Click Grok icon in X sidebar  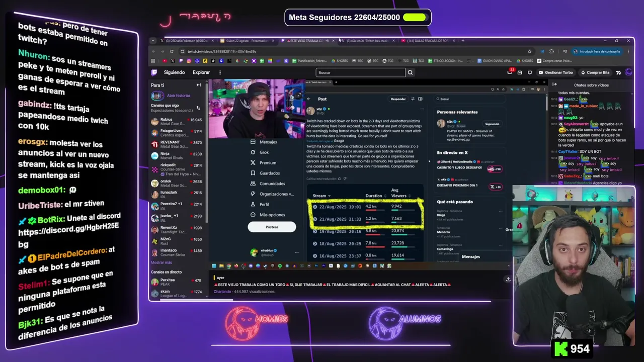pos(253,152)
